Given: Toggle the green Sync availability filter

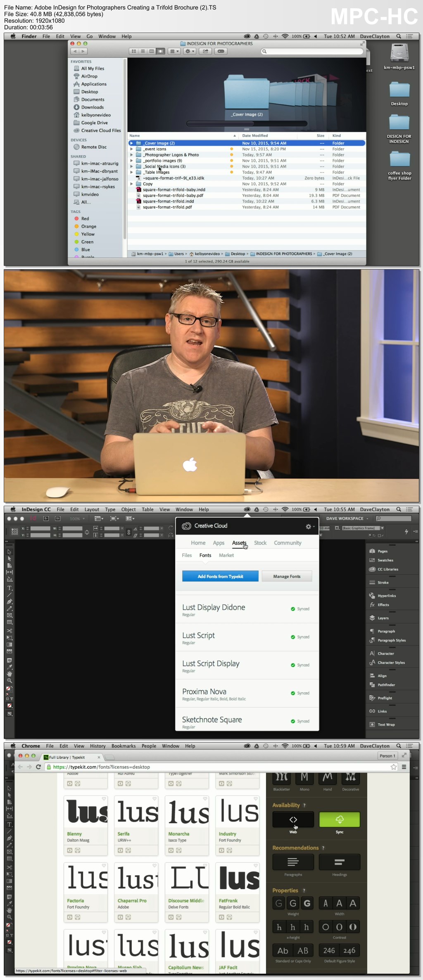Looking at the screenshot, I should (x=340, y=819).
